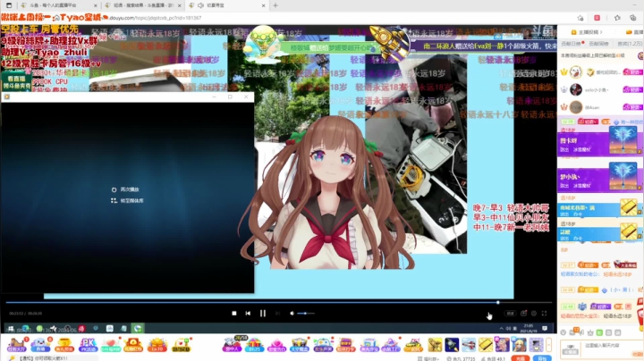This screenshot has width=644, height=361.
Task: Switch to the first Douyu browser tab
Action: pyautogui.click(x=58, y=5)
